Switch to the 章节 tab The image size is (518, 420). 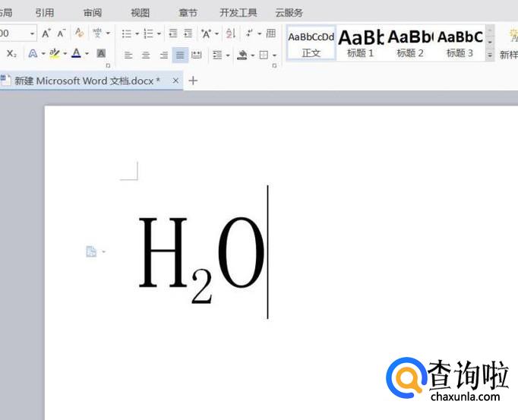click(188, 13)
